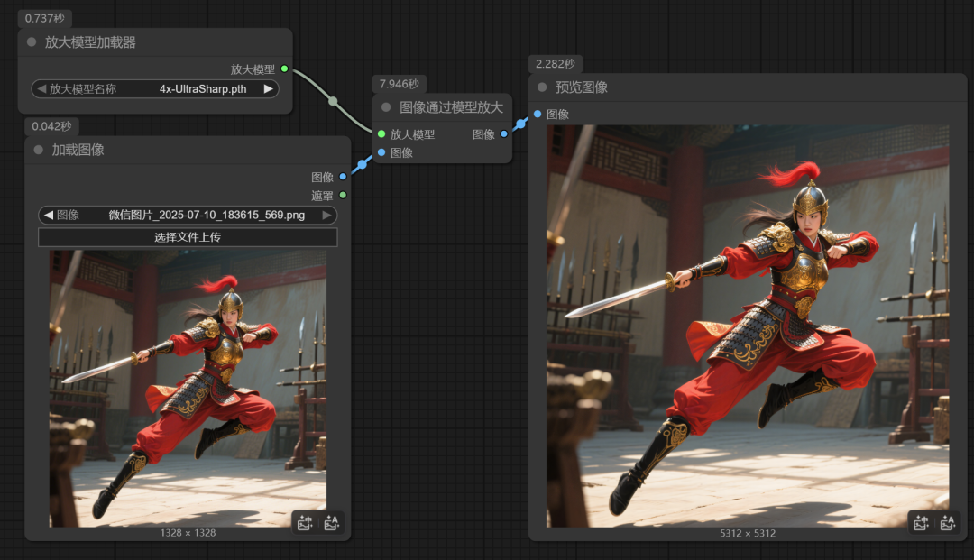Select next upscale model with right arrow
Viewport: 974px width, 560px height.
click(x=269, y=88)
